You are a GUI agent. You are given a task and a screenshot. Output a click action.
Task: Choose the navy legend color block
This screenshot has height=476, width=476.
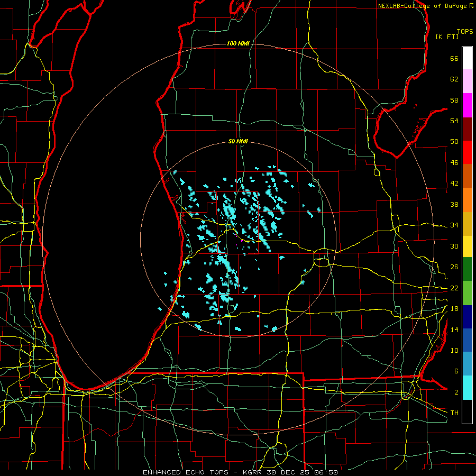point(467,317)
